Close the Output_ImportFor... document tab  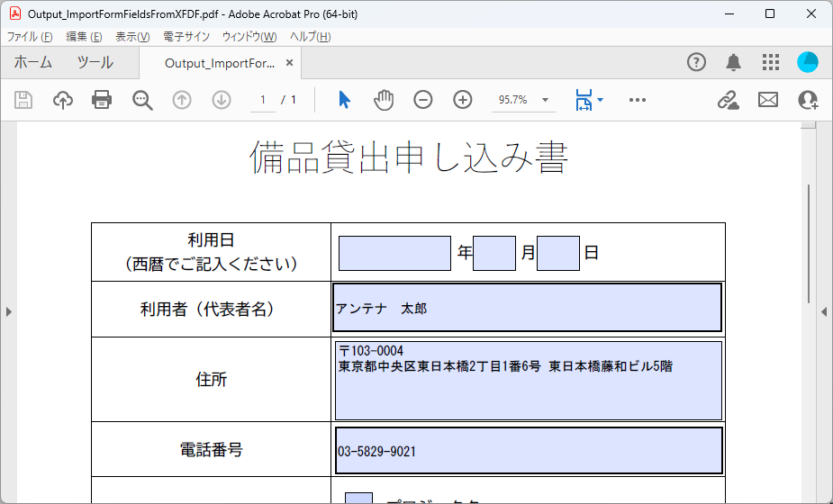(x=290, y=63)
